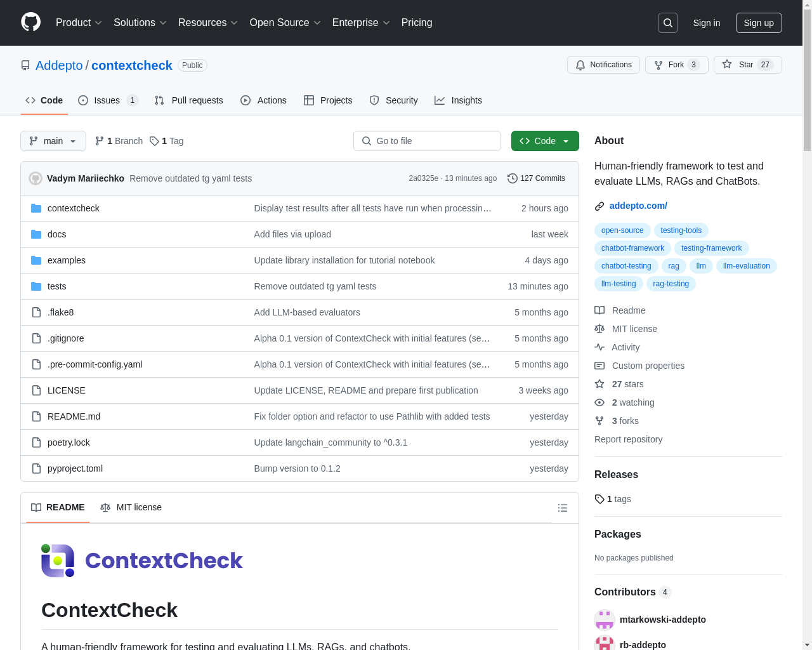The image size is (812, 650).
Task: Expand the Solutions menu
Action: (140, 23)
